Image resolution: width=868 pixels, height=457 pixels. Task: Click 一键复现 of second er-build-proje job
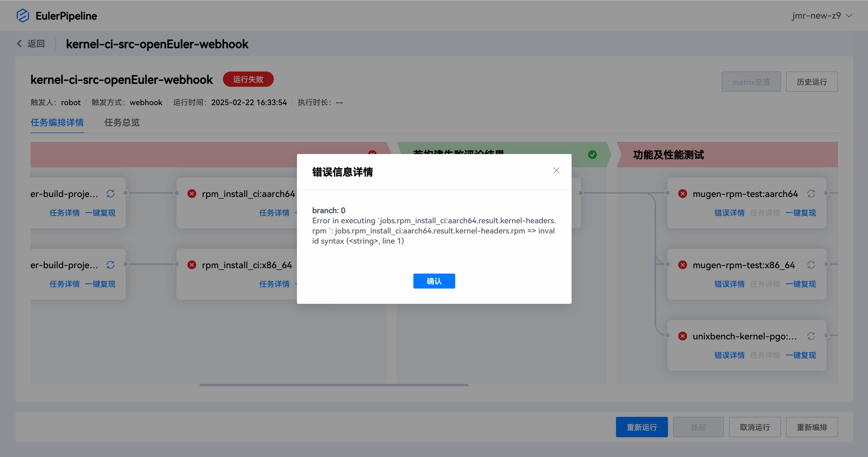click(x=100, y=284)
